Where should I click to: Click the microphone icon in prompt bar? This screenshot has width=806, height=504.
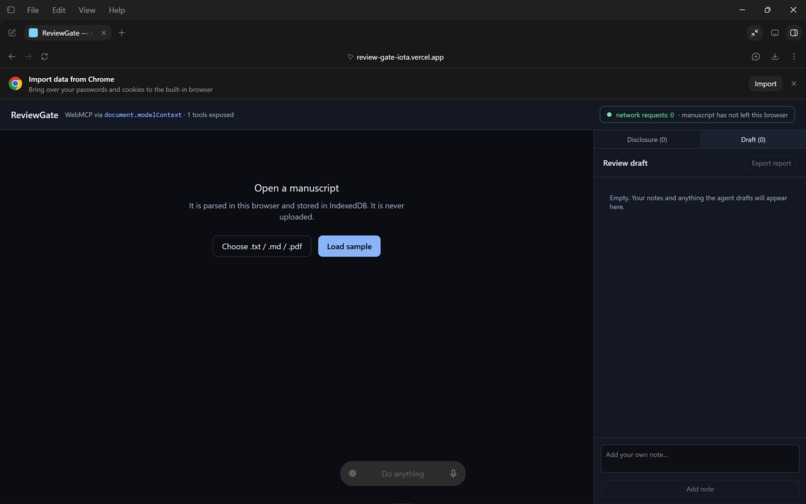pos(453,473)
